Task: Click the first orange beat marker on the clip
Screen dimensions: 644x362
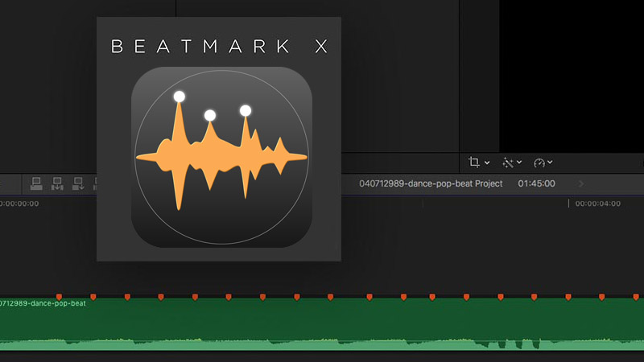Action: coord(59,296)
